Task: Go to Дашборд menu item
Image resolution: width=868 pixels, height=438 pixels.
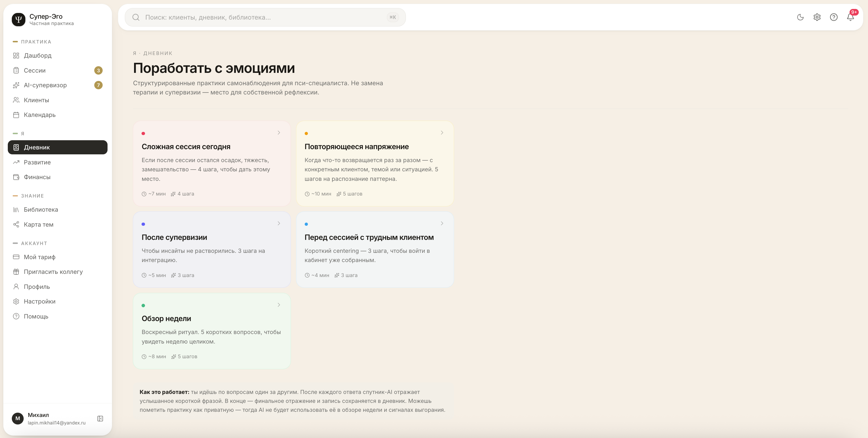Action: click(x=58, y=56)
